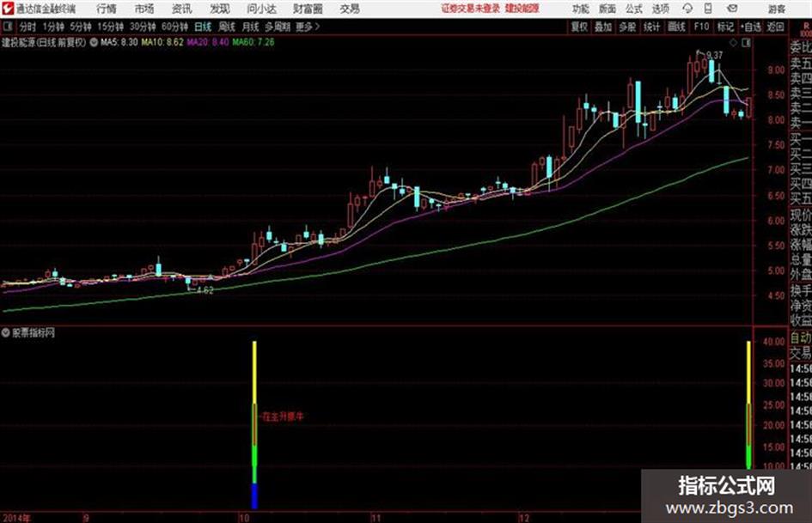This screenshot has height=523, width=812.
Task: Click the 在主升爆牛 signal label
Action: (x=283, y=417)
